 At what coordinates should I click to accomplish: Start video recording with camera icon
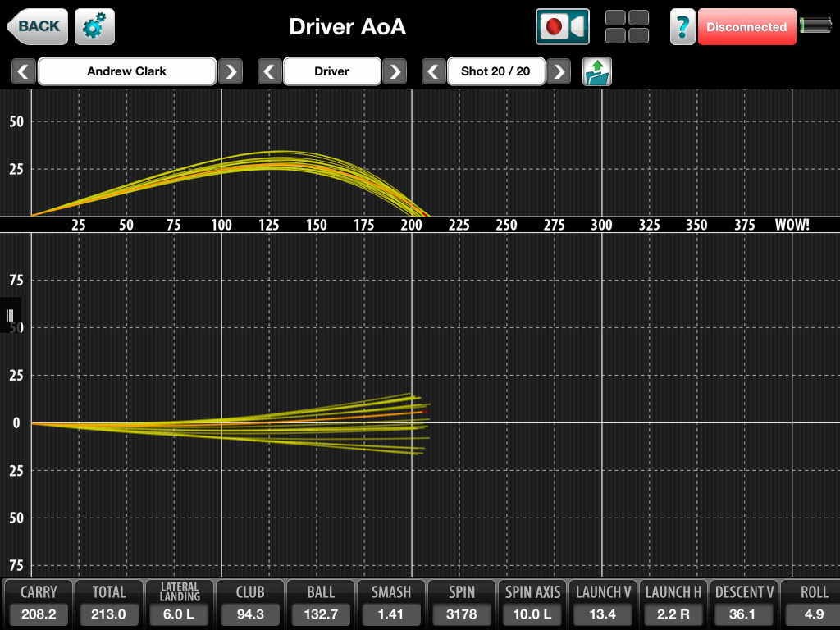coord(563,27)
